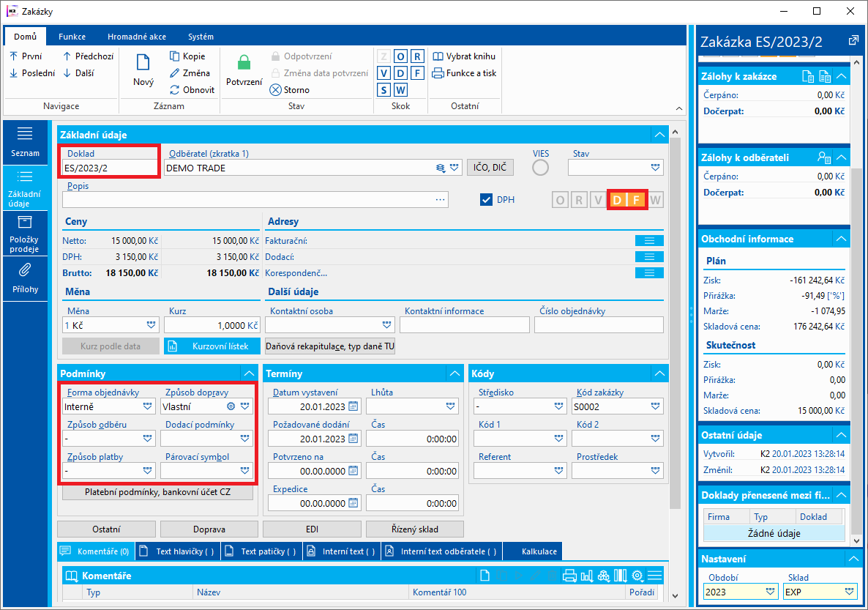Open the Měna currency dropdown
Screen dimensions: 868x610
click(x=151, y=324)
